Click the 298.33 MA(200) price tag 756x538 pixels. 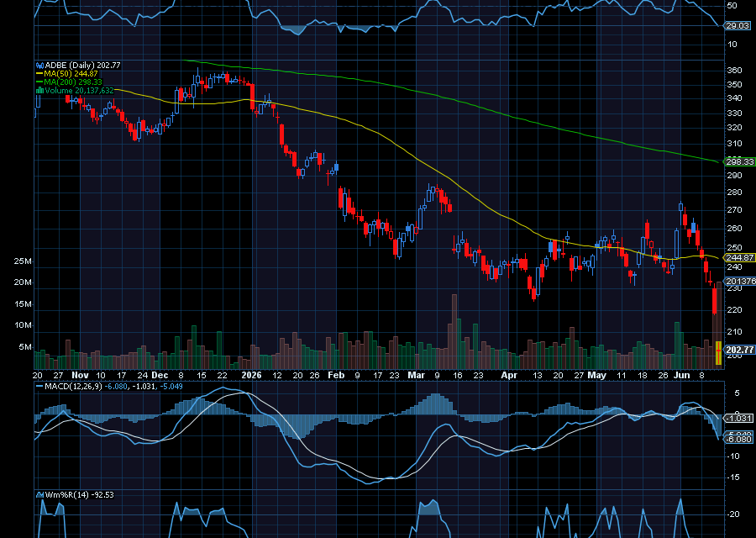739,161
